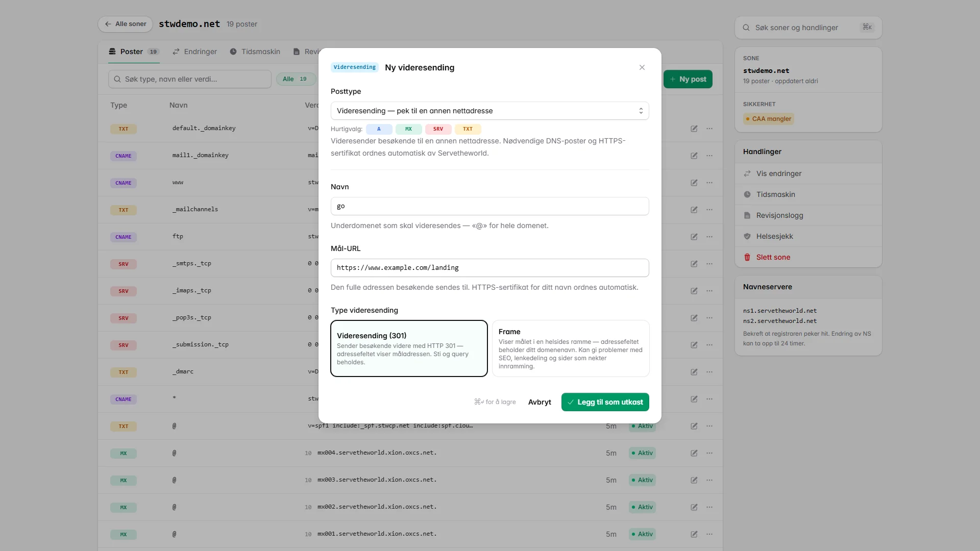Image resolution: width=980 pixels, height=551 pixels.
Task: Select Frame redirect type
Action: click(x=571, y=348)
